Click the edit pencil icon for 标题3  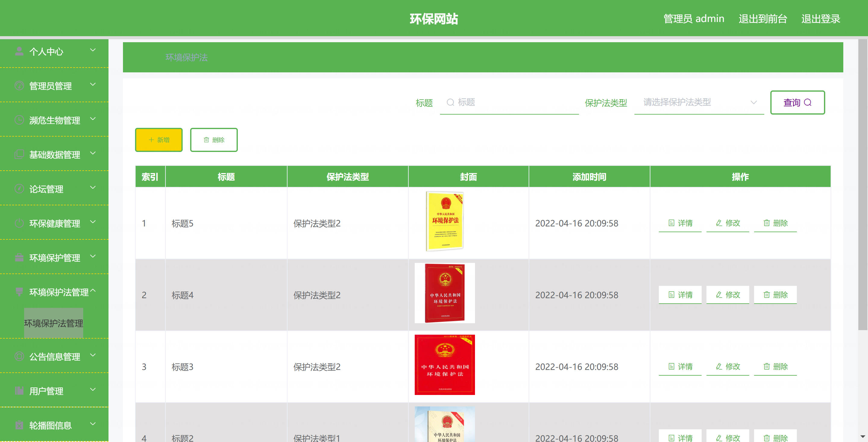[x=719, y=366]
